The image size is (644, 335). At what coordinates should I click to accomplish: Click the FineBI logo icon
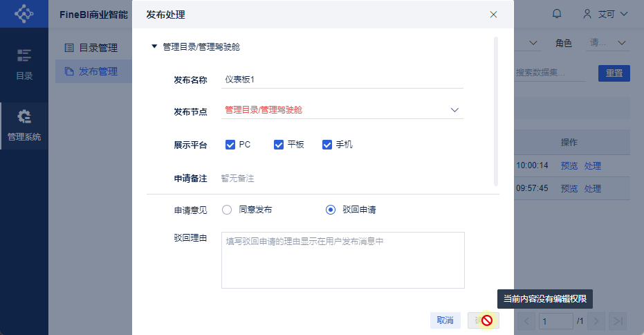click(x=24, y=13)
